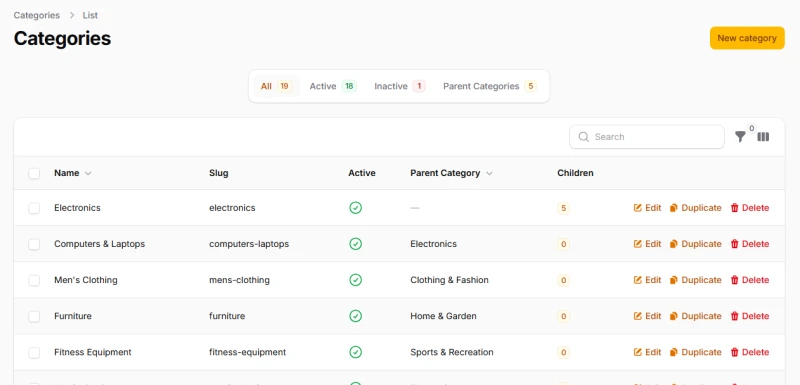Click the List breadcrumb item
The height and width of the screenshot is (385, 800).
tap(90, 15)
